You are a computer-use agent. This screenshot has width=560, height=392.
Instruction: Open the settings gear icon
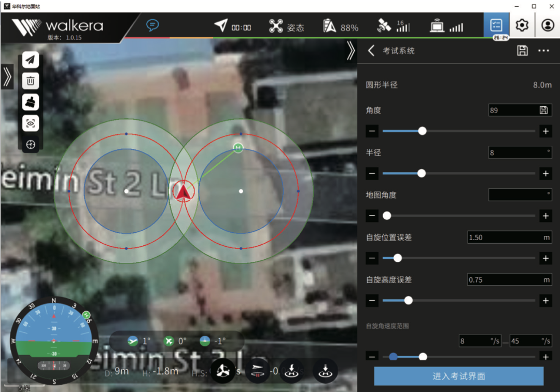[x=522, y=25]
